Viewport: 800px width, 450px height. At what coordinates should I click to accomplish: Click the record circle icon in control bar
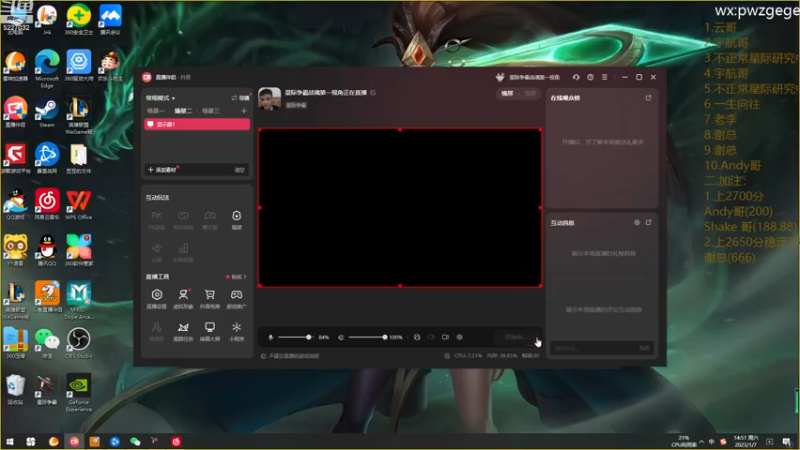coord(459,337)
